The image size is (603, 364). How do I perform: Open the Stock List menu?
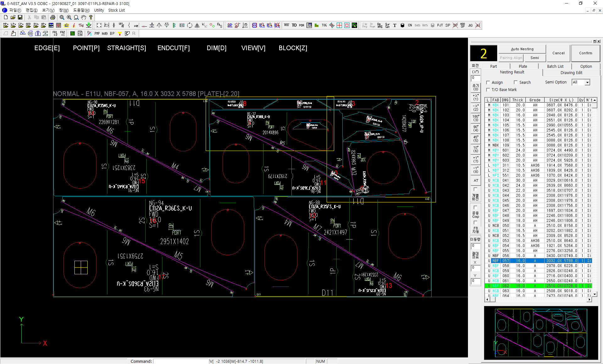[x=117, y=10]
